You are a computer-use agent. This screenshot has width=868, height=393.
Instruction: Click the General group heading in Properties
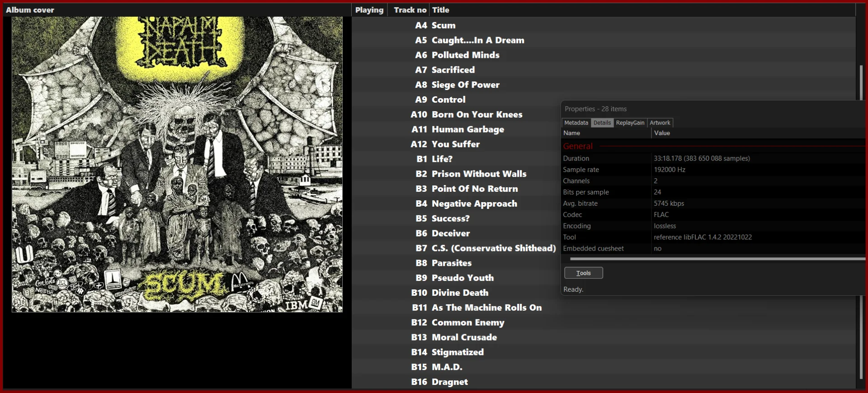(x=577, y=146)
